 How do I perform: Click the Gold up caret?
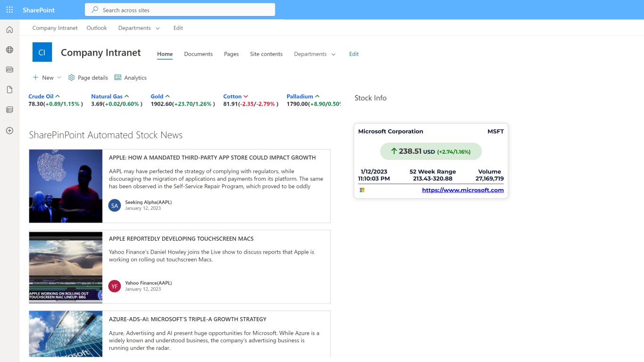[x=167, y=96]
